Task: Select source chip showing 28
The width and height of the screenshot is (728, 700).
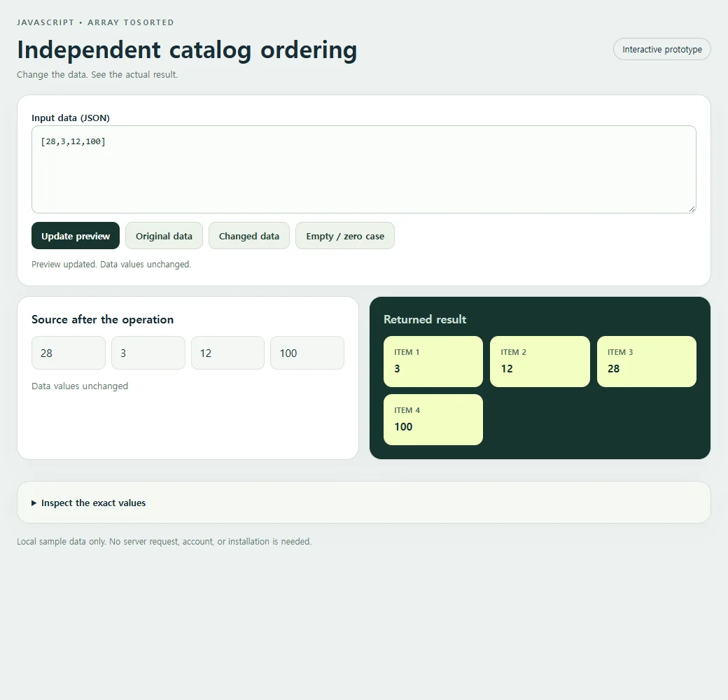Action: 69,353
